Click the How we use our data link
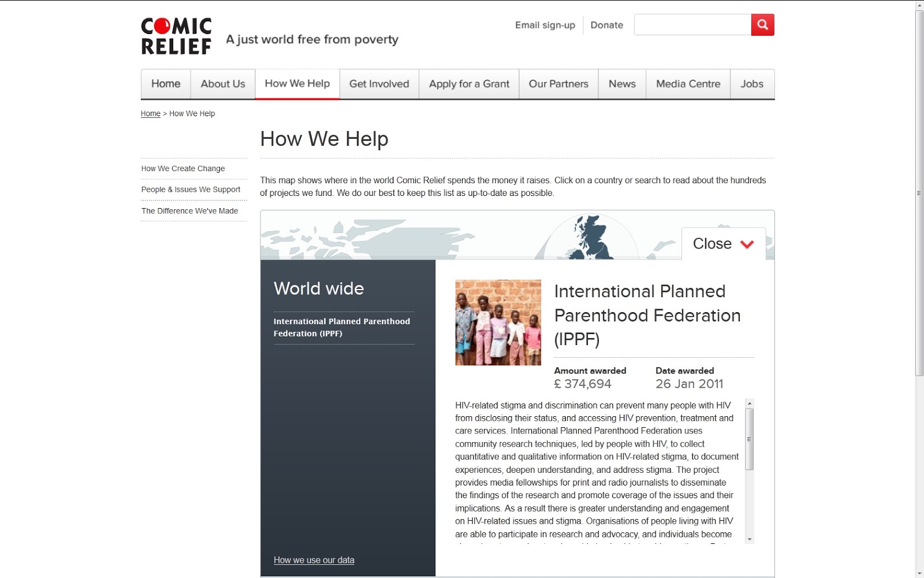 click(314, 560)
